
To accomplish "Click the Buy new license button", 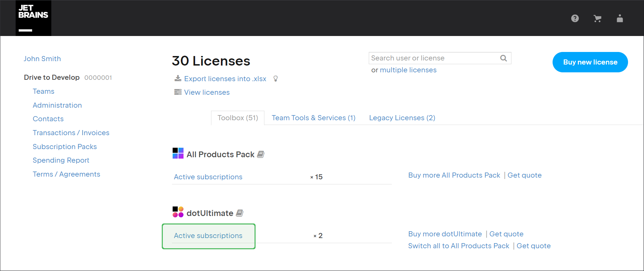I will (590, 62).
